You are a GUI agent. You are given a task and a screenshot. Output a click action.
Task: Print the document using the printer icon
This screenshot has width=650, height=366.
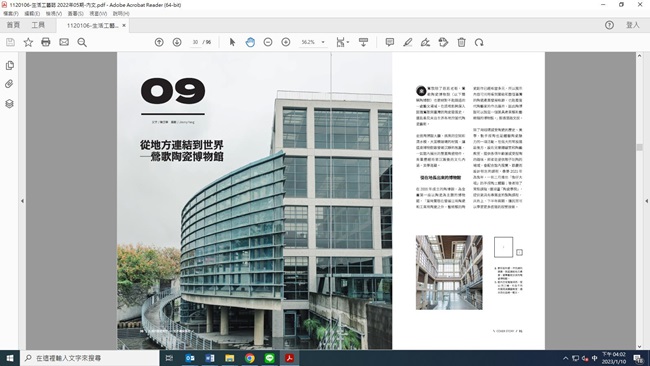[x=46, y=42]
